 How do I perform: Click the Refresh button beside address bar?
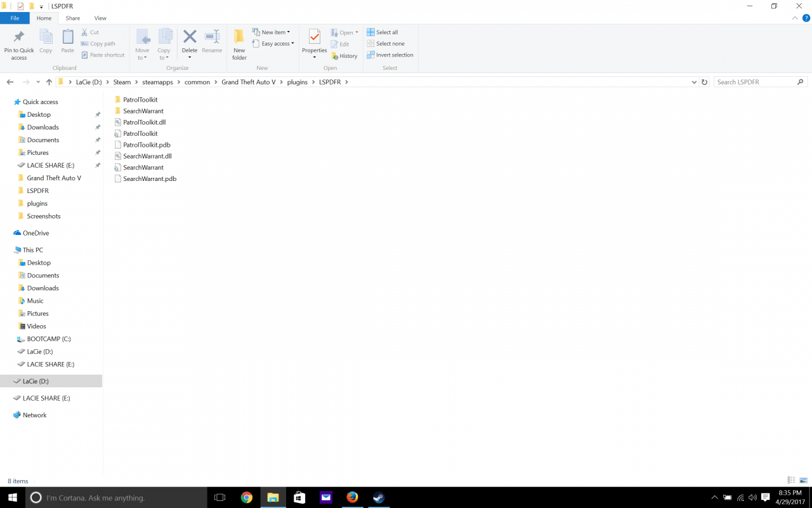(x=704, y=82)
